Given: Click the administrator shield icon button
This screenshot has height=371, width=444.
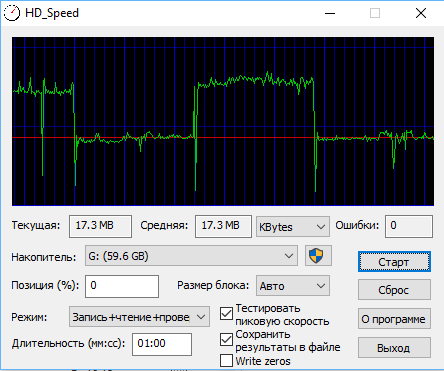Looking at the screenshot, I should point(318,256).
